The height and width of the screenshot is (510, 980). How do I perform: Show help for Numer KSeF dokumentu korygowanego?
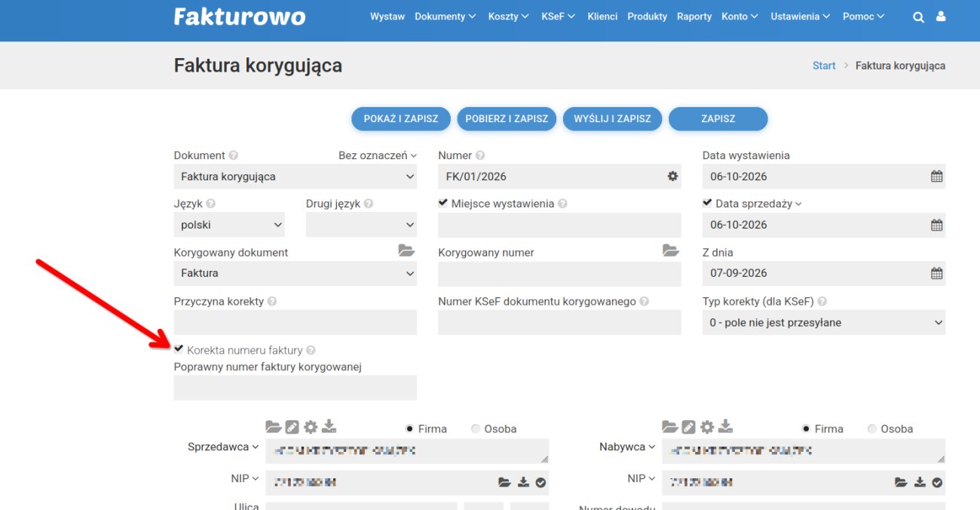tap(645, 301)
